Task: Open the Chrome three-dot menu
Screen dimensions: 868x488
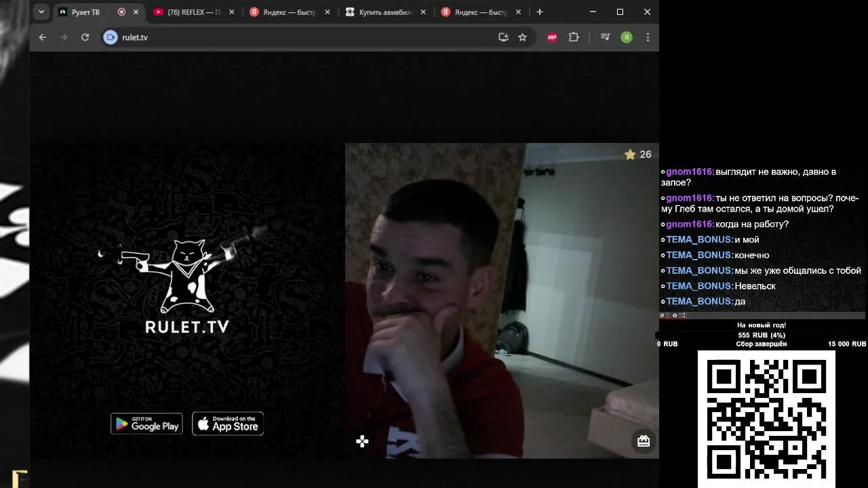Action: 648,37
